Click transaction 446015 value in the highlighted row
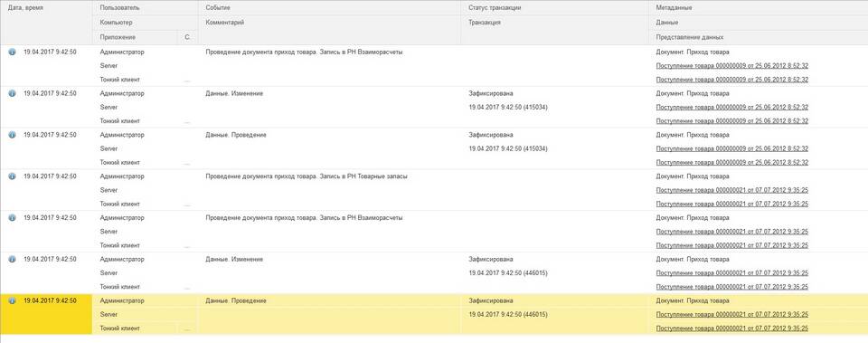This screenshot has height=343, width=868. point(508,315)
